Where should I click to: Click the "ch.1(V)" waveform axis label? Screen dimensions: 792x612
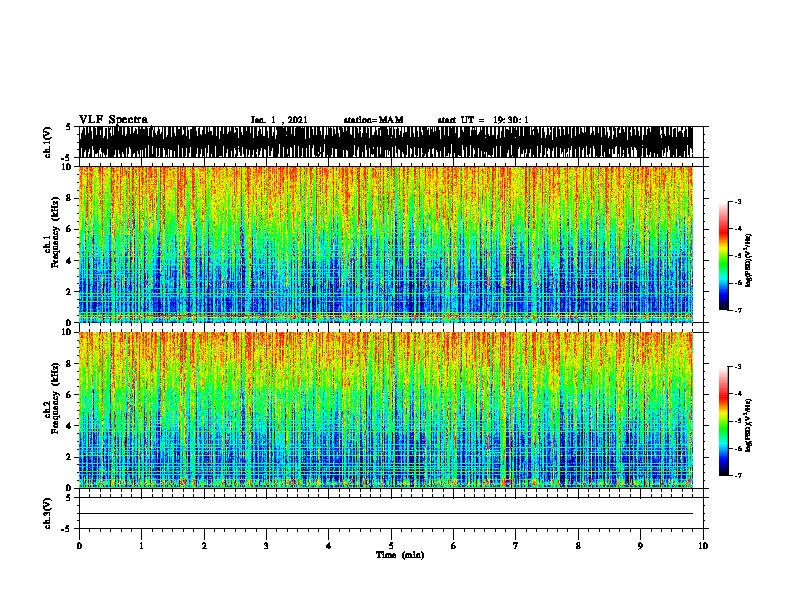(47, 142)
